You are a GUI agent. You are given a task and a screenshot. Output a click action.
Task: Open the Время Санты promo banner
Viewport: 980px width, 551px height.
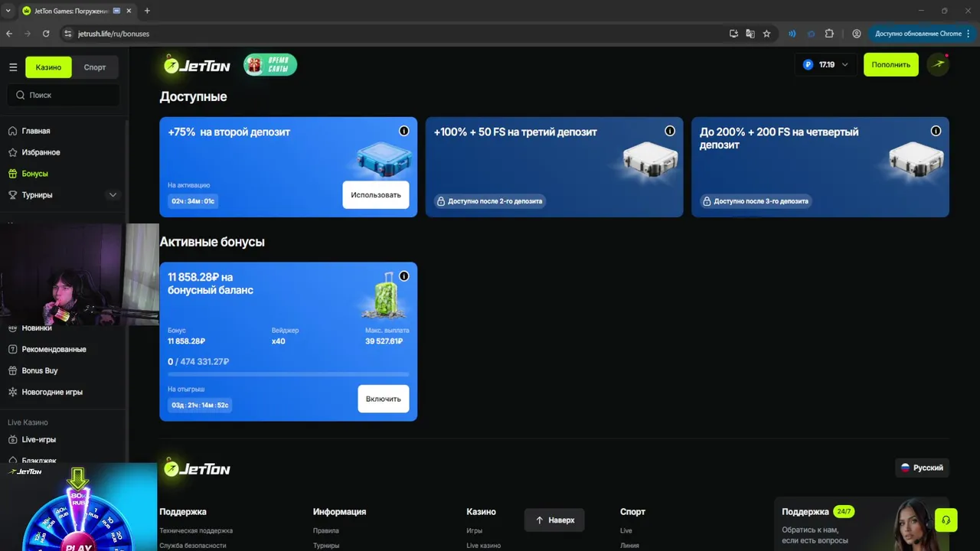[270, 65]
